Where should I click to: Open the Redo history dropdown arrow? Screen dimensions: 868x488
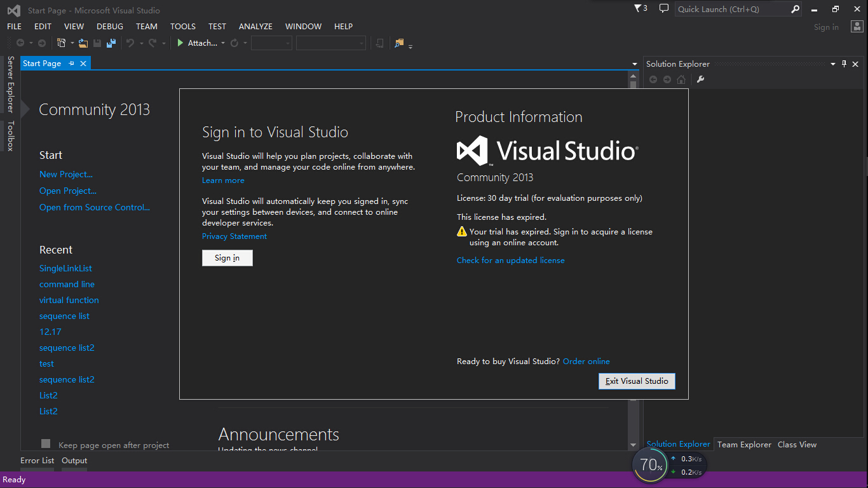(163, 44)
